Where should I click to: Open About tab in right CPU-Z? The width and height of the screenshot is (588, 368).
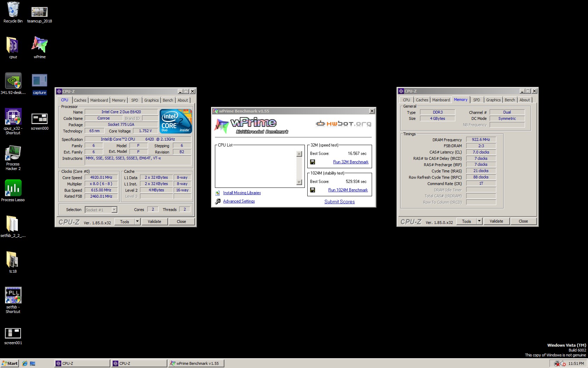coord(525,100)
